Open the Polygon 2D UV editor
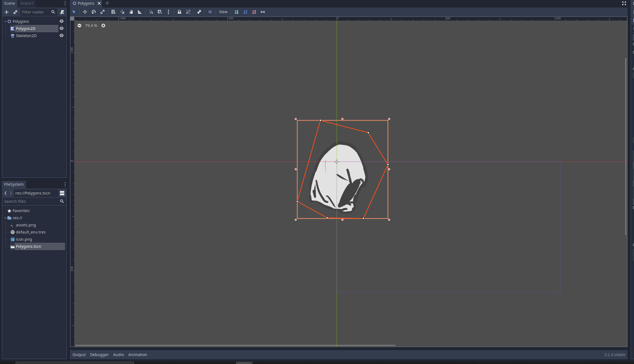Image resolution: width=634 pixels, height=364 pixels. coord(262,12)
